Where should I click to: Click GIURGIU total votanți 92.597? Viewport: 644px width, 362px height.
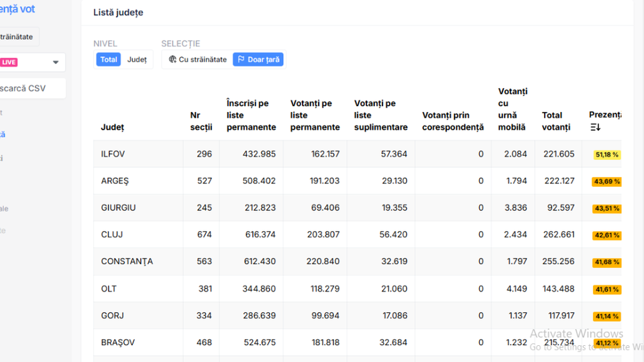(561, 208)
